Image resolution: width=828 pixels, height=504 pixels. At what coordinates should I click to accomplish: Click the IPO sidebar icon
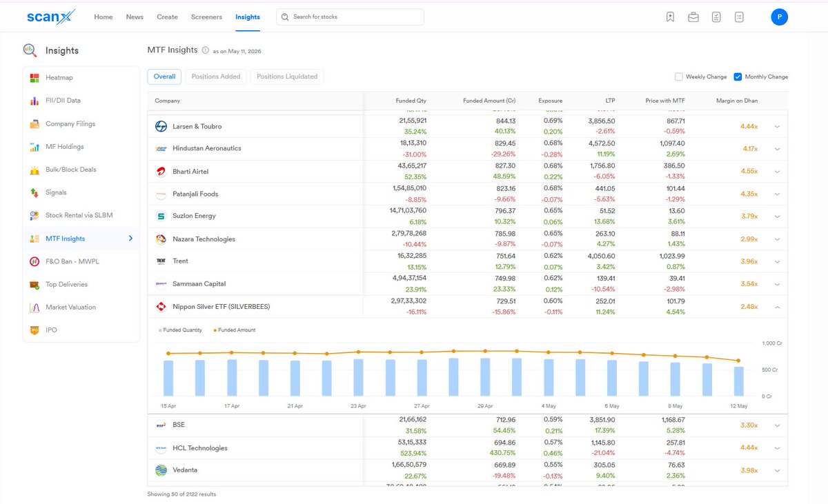coord(34,330)
